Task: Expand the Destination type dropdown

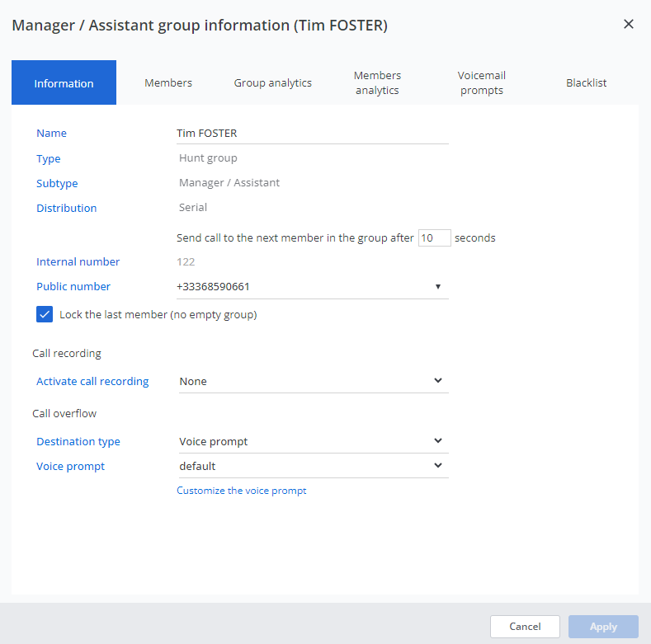Action: point(312,441)
